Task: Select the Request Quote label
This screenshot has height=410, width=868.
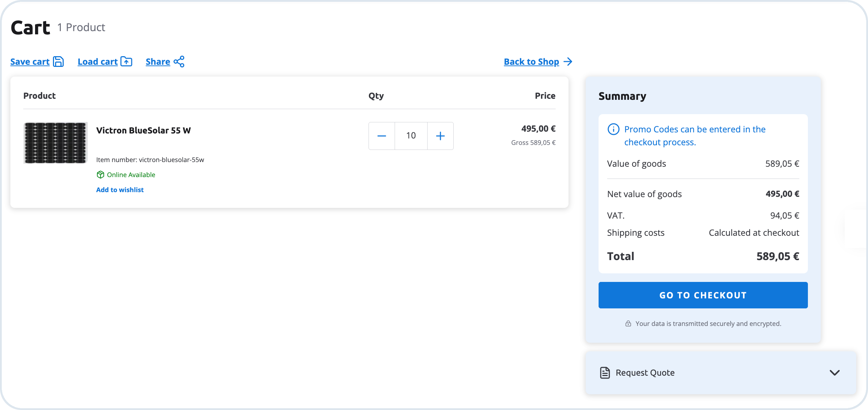Action: click(x=645, y=373)
